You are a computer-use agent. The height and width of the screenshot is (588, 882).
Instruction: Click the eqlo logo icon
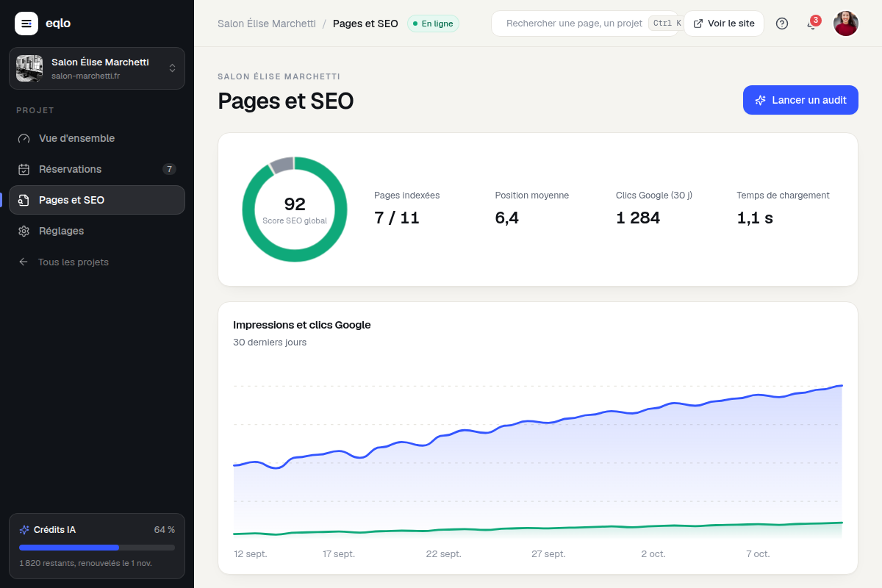pos(26,24)
